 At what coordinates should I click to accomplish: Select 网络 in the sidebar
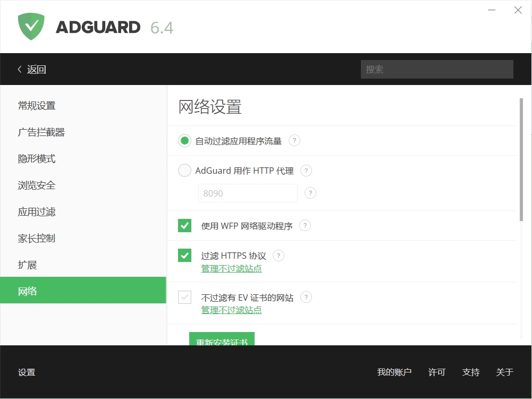click(83, 291)
